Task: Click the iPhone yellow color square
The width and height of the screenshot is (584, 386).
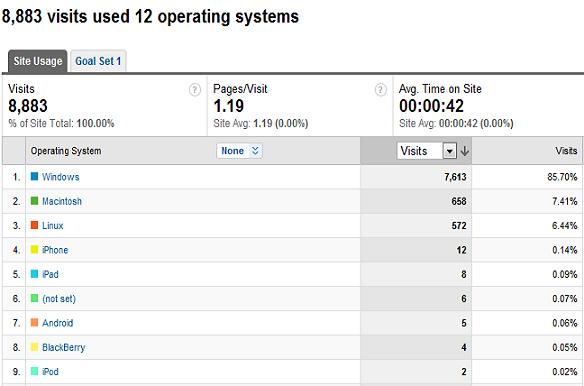Action: click(x=35, y=250)
